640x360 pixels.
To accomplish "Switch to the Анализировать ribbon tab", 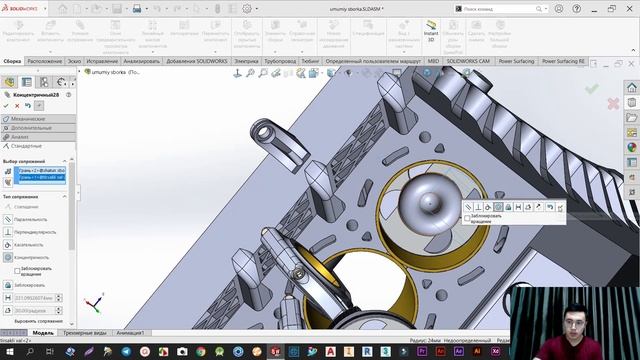I will click(142, 61).
